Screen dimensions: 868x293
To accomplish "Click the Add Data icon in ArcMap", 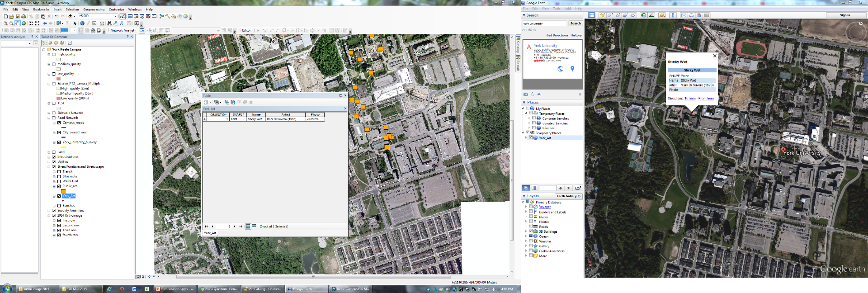I will click(x=70, y=16).
